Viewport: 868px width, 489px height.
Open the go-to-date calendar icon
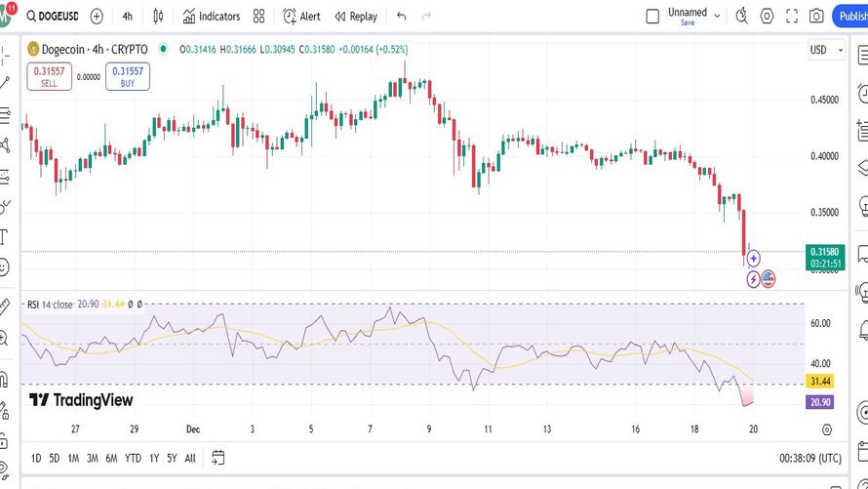click(218, 458)
